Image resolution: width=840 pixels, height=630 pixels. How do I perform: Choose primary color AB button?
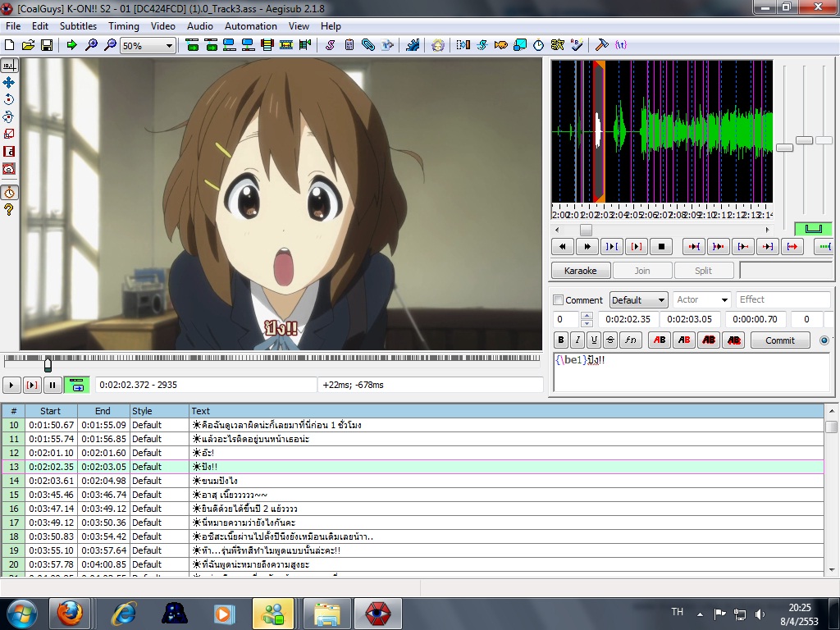point(660,340)
